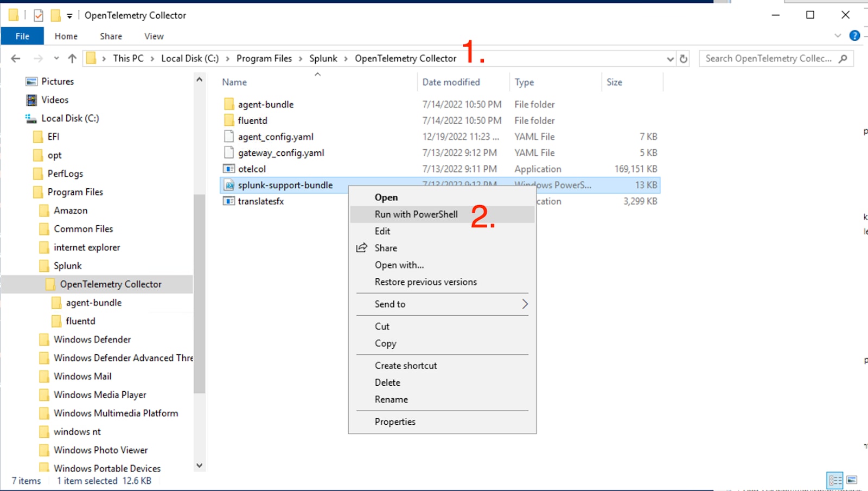
Task: Select Windows Defender in the navigation tree
Action: click(92, 340)
